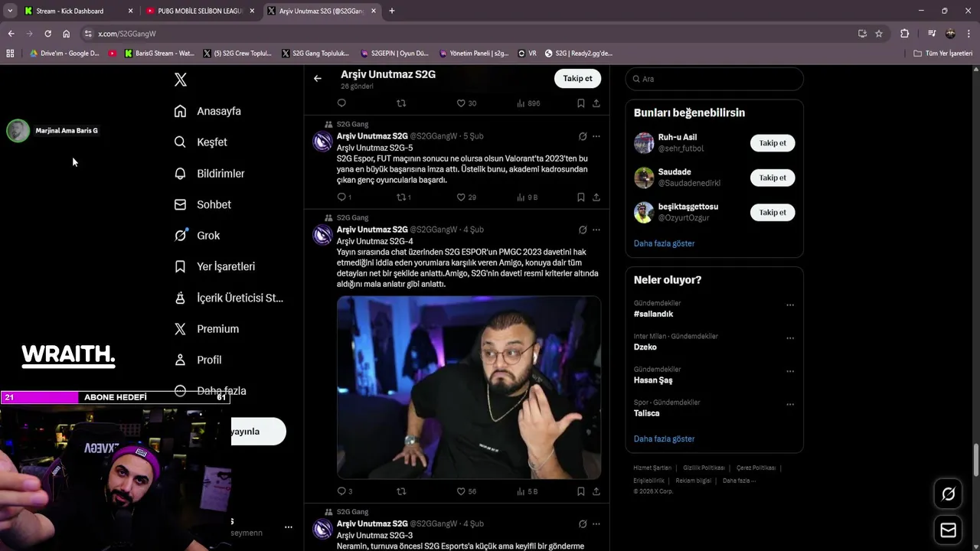
Task: Open Sohbet messages in sidebar
Action: [x=202, y=204]
